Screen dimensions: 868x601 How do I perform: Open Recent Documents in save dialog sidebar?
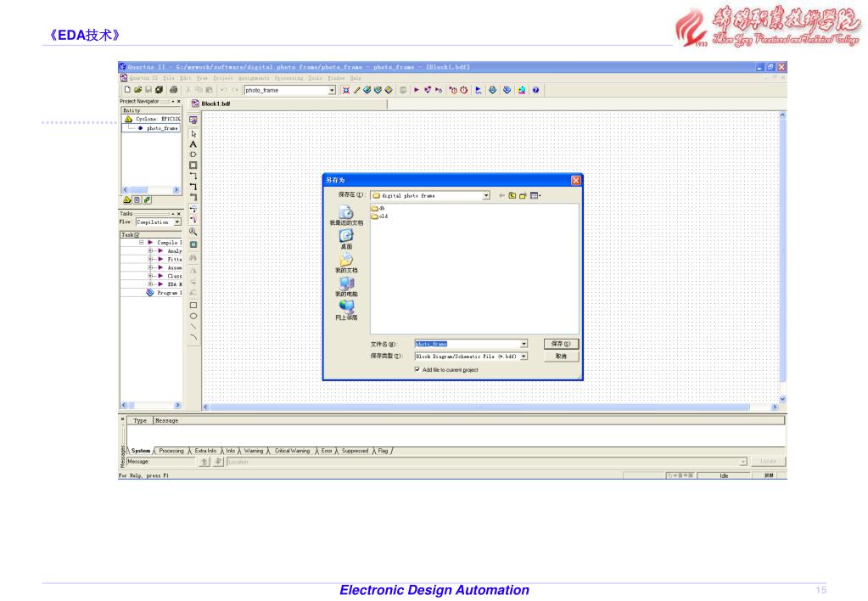tap(346, 215)
